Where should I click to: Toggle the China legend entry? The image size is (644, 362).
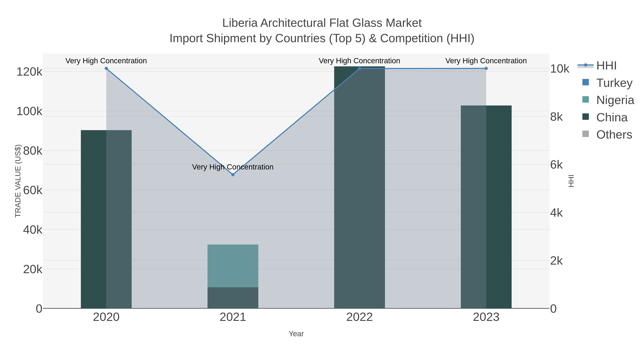point(605,117)
